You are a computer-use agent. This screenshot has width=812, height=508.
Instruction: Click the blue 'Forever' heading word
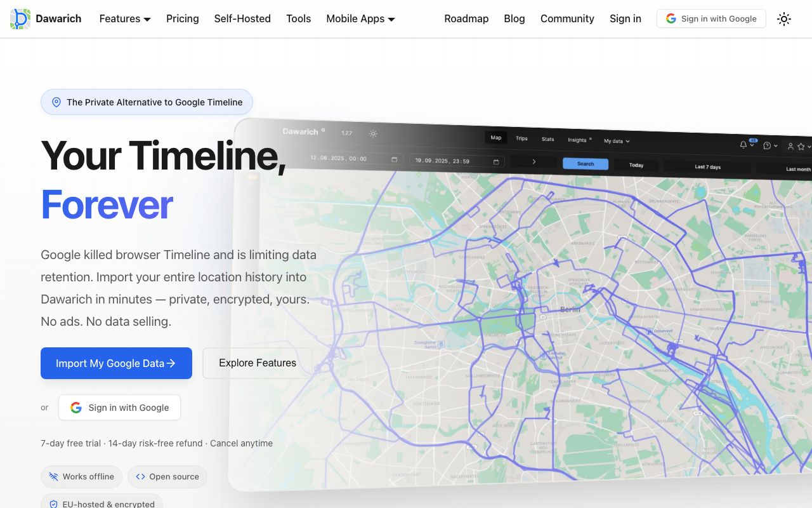click(107, 205)
